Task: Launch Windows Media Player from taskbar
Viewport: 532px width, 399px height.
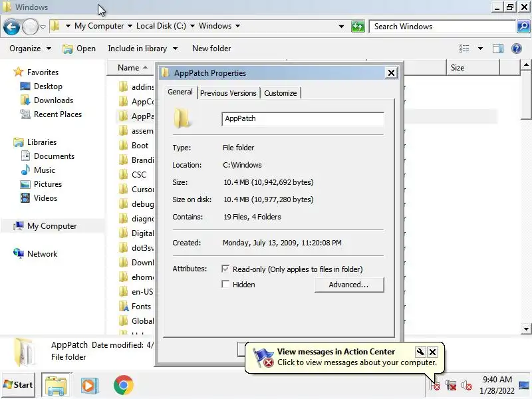Action: tap(90, 386)
